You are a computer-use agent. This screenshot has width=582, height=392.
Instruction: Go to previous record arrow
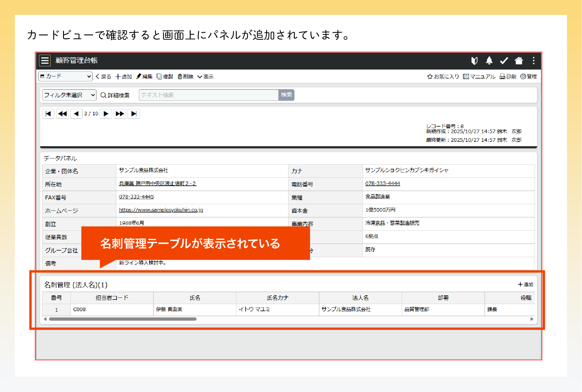76,114
